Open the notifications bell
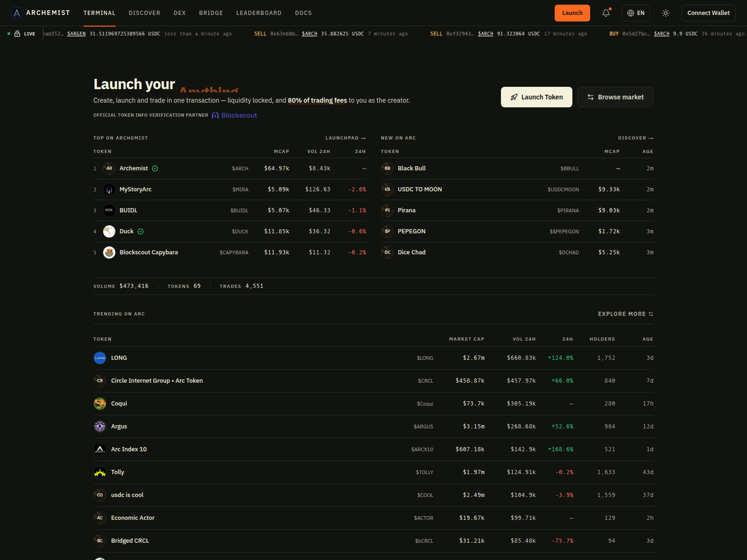 [x=606, y=13]
